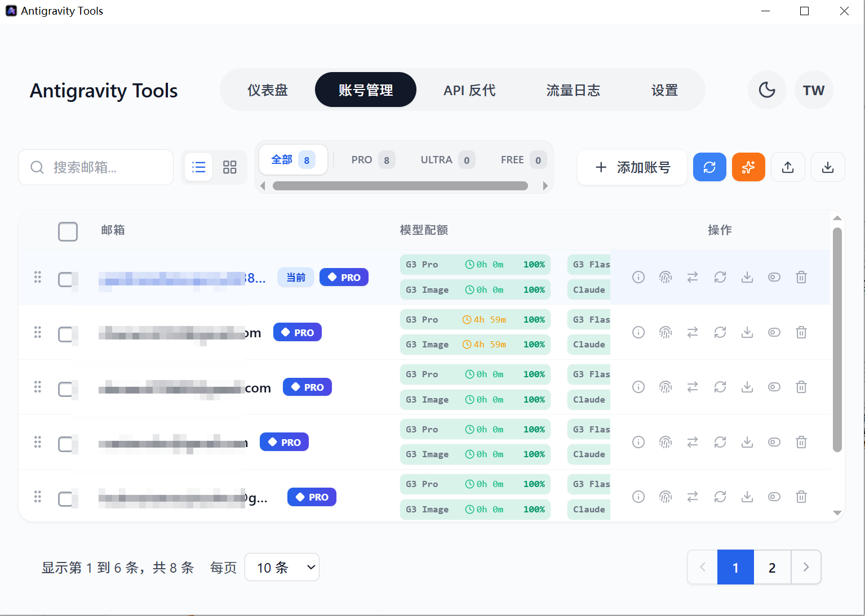
Task: Click the 添加账号 button
Action: [632, 167]
